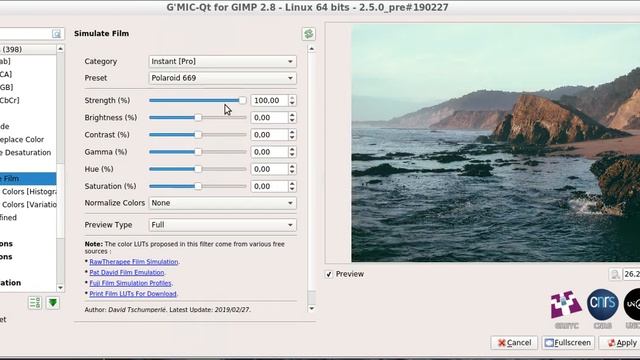Screen dimensions: 640x360
Task: Click the Gamma spinner arrows
Action: [x=292, y=152]
